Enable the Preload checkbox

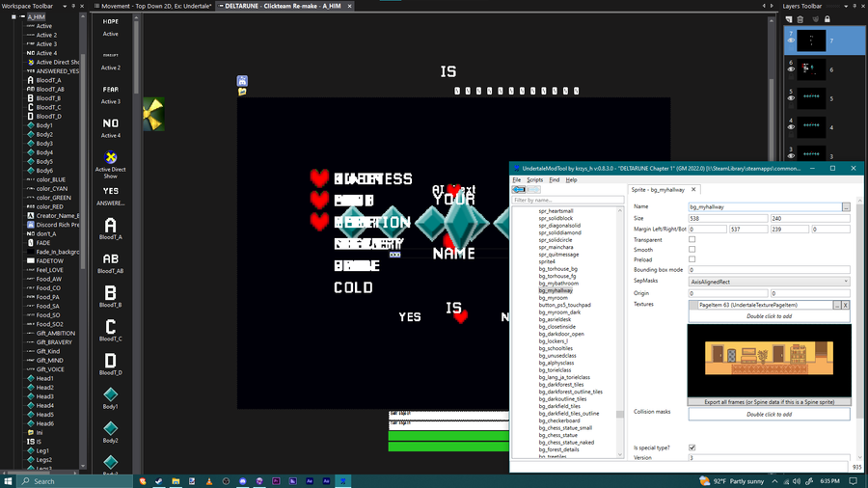pos(692,259)
